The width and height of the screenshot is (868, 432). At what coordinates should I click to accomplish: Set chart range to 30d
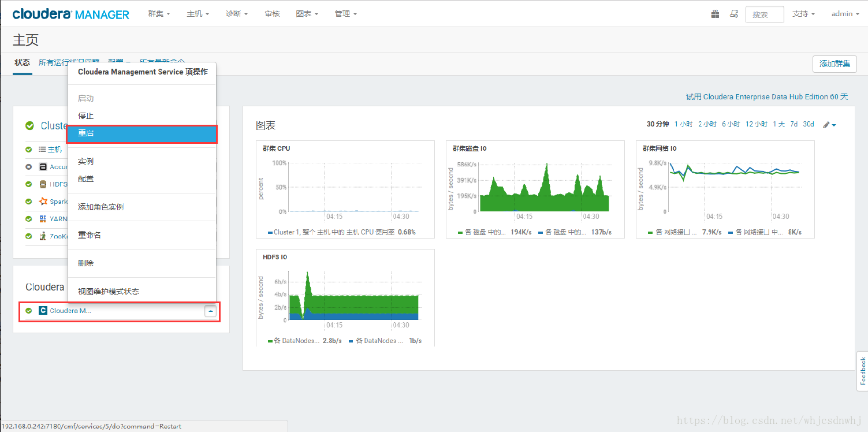pos(809,124)
